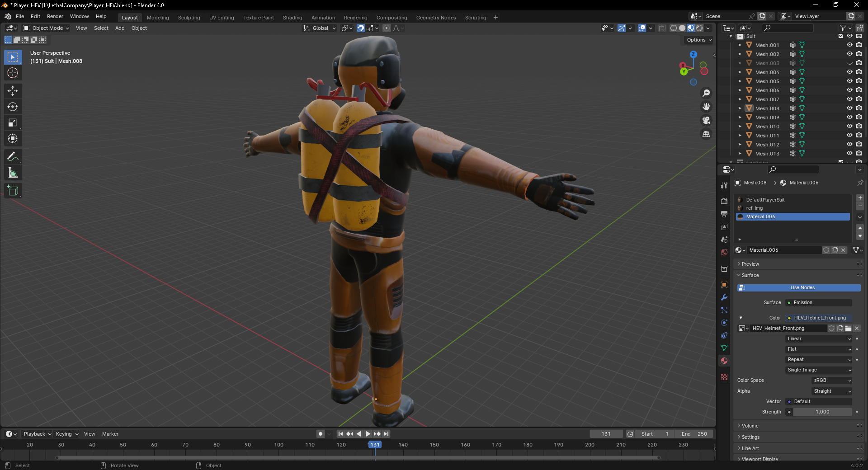This screenshot has width=868, height=470.
Task: Select the Add Cube tool
Action: click(x=13, y=191)
